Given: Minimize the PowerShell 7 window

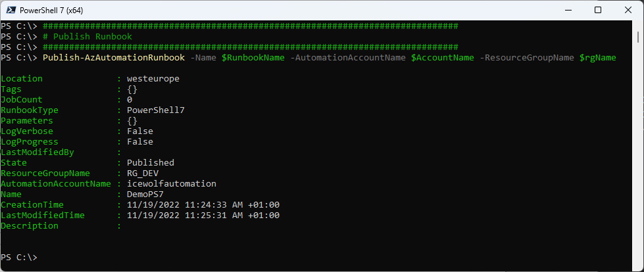Looking at the screenshot, I should (x=568, y=11).
